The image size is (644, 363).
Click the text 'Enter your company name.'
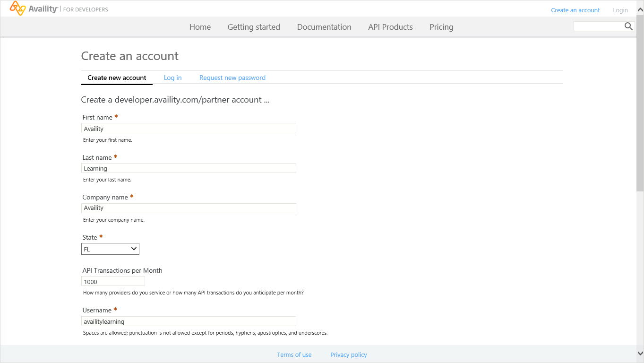[x=114, y=220]
